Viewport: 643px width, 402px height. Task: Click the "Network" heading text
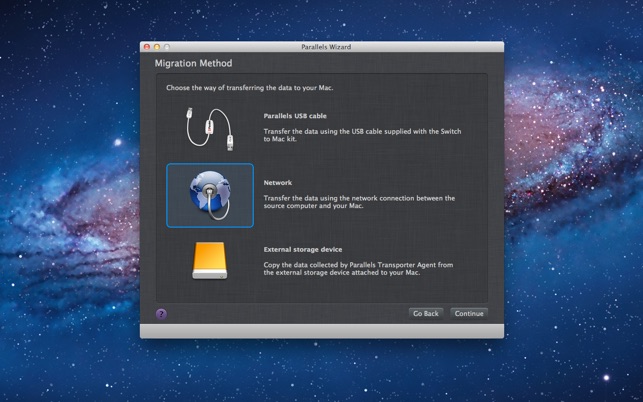point(278,183)
